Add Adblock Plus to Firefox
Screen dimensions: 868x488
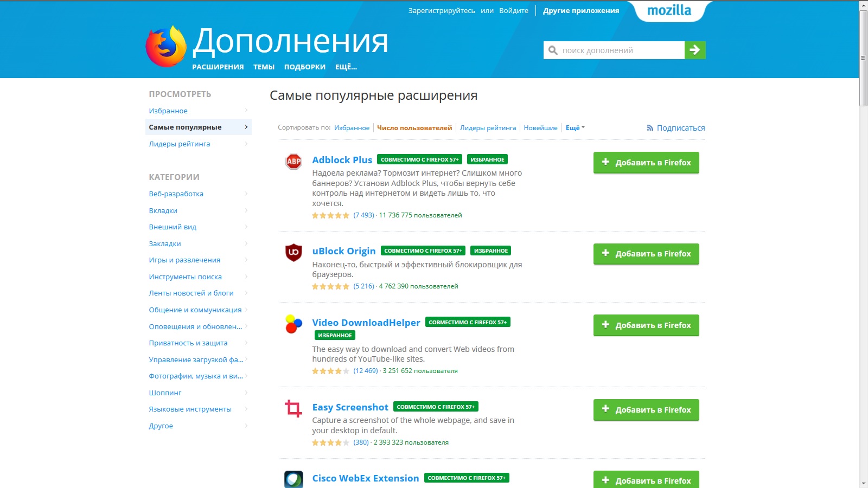646,163
